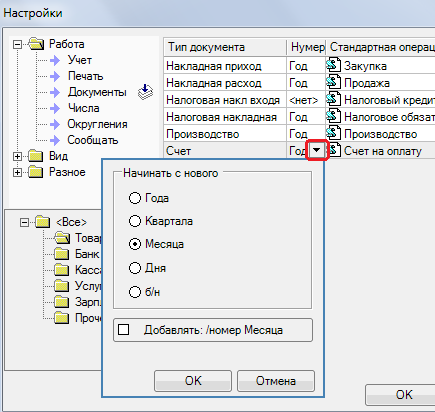Click the arrow icon next to Учет

[x=55, y=60]
